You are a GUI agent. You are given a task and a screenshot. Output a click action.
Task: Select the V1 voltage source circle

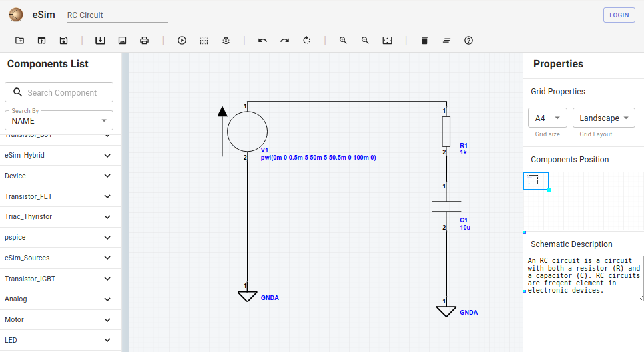247,132
